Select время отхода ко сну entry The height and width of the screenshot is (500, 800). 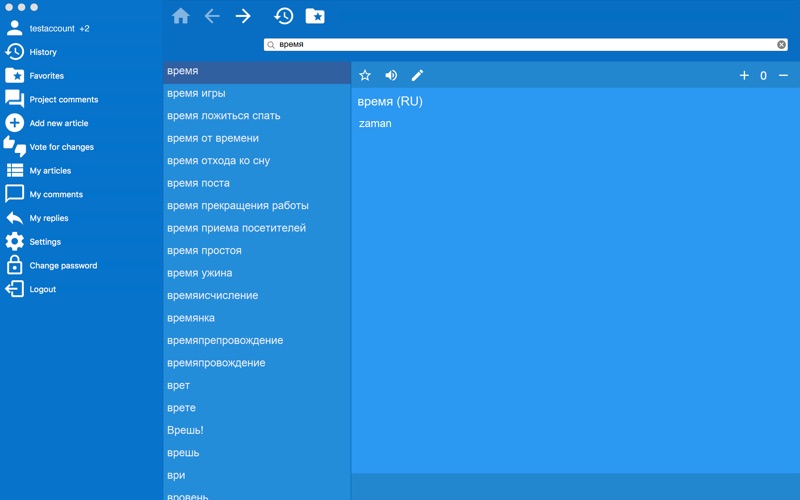pos(257,161)
